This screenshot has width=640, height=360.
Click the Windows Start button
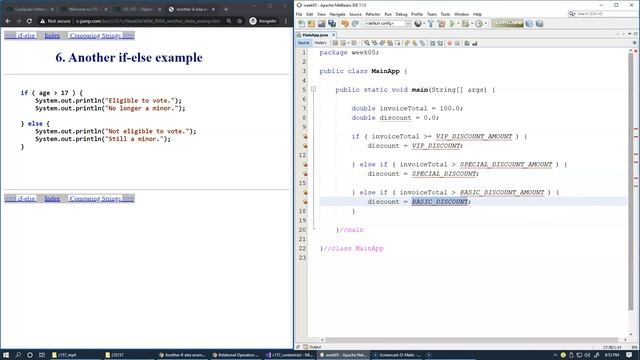coord(6,355)
